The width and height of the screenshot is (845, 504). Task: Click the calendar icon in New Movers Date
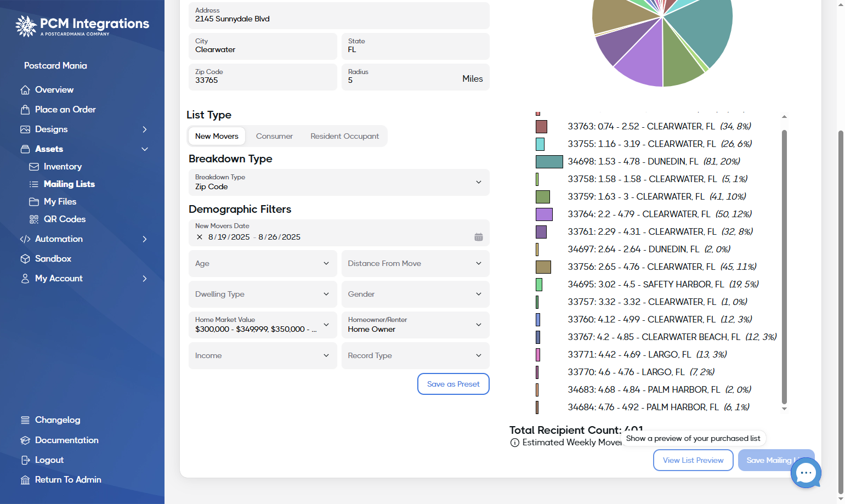click(478, 237)
